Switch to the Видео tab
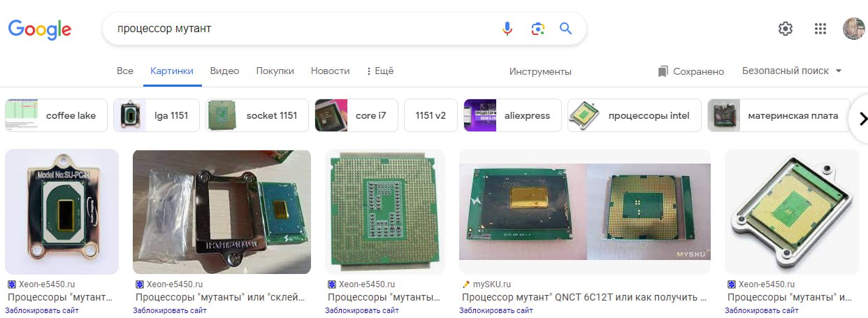The width and height of the screenshot is (868, 318). coord(224,71)
